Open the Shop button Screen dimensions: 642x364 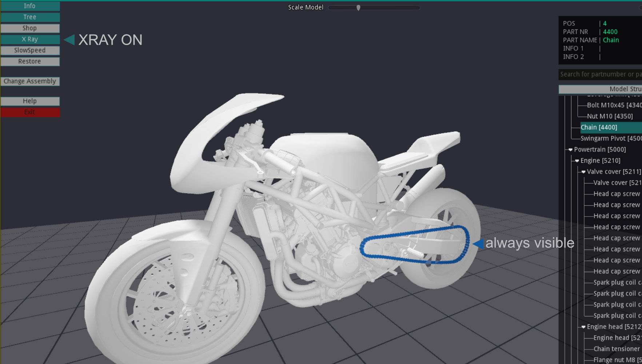coord(30,28)
